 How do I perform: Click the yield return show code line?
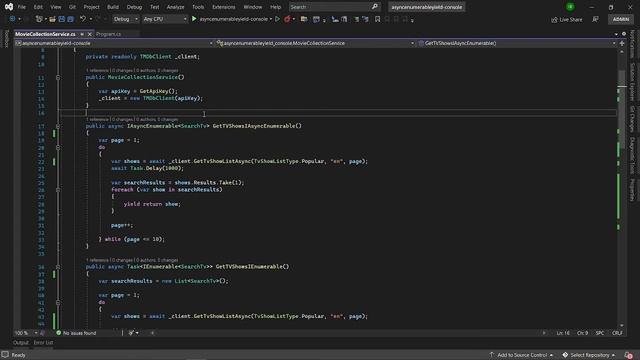(152, 204)
